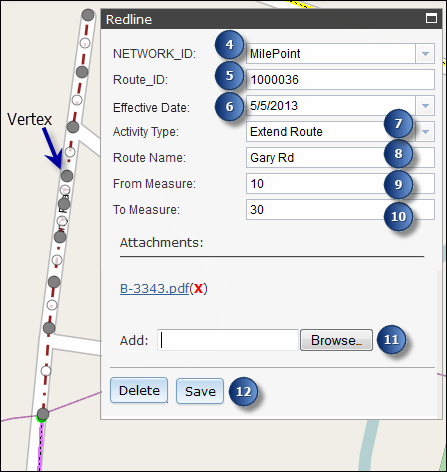This screenshot has width=447, height=472.
Task: Select the topmost gray vertex of the redline
Action: [88, 15]
